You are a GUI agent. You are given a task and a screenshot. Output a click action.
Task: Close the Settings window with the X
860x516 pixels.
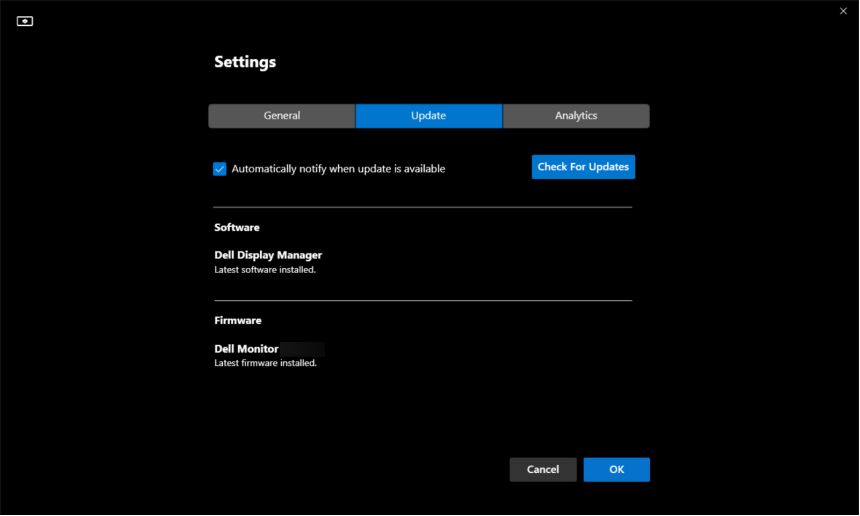pyautogui.click(x=843, y=10)
